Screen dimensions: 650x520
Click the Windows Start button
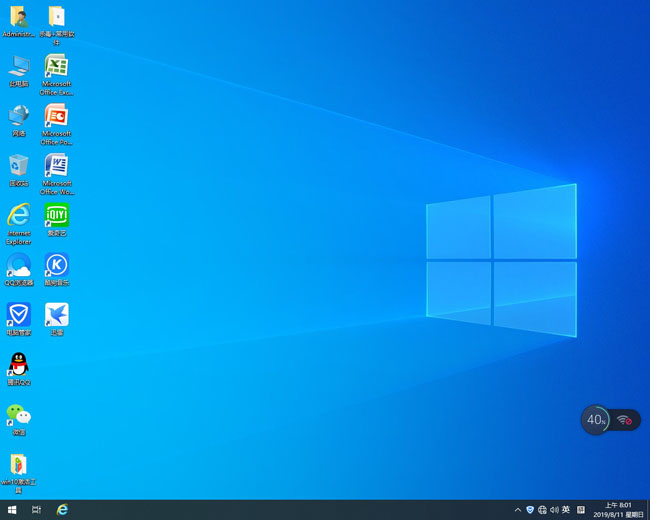tap(12, 510)
